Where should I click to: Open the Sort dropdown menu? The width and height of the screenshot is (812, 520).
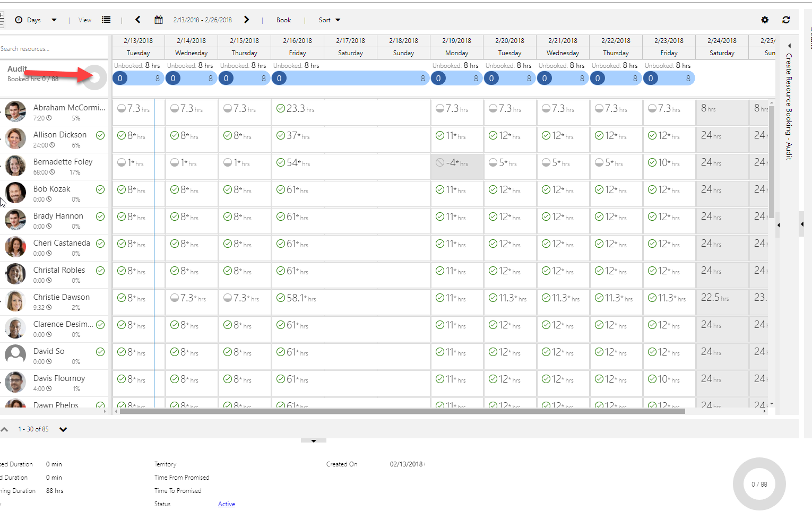329,20
